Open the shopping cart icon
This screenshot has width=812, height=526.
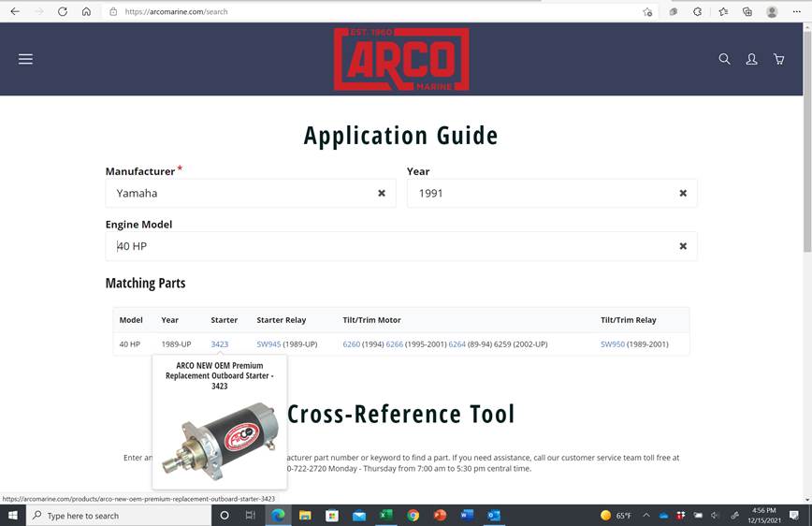pos(779,59)
